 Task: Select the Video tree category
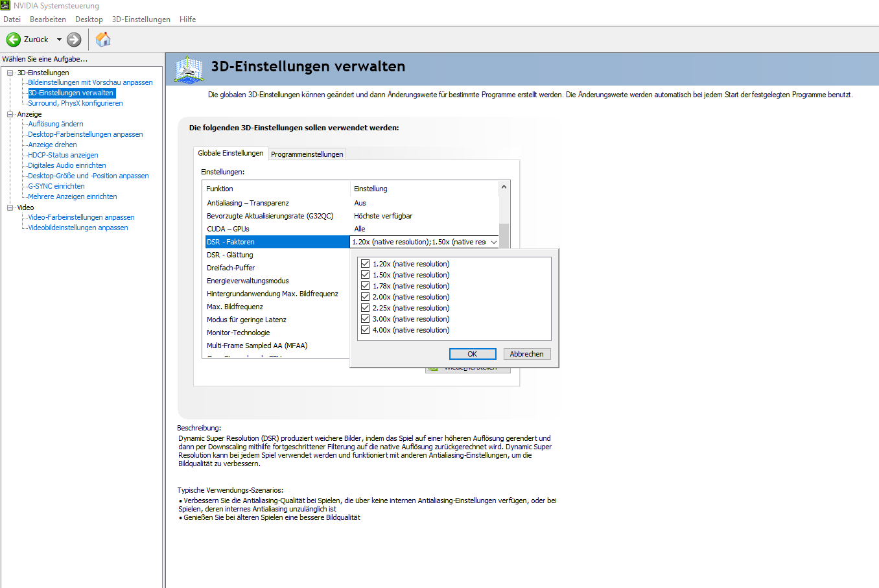tap(25, 207)
